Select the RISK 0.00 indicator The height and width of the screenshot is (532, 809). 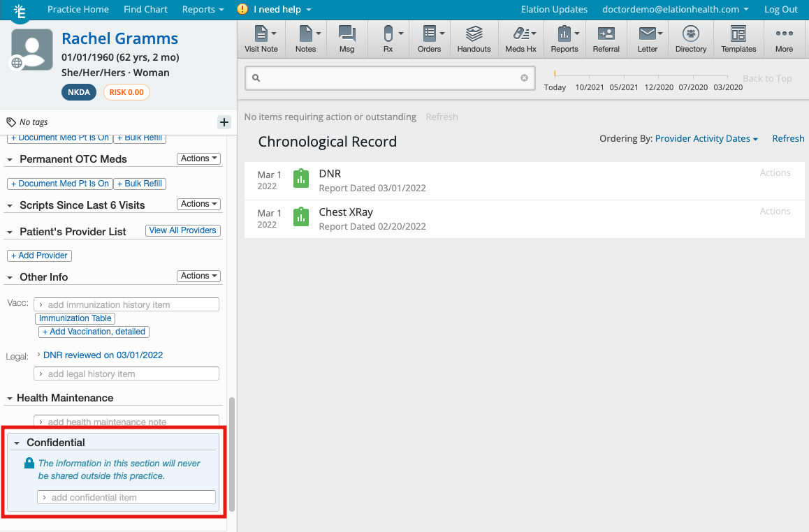[126, 91]
